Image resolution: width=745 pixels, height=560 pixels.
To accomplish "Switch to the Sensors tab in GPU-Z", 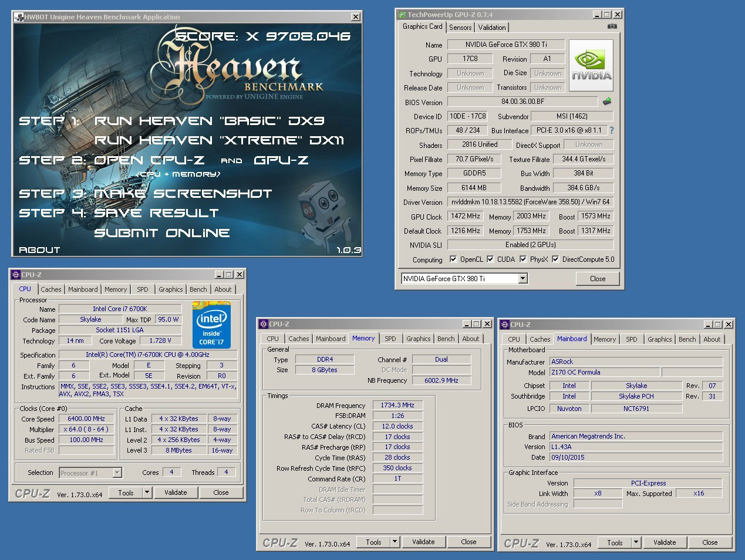I will pyautogui.click(x=460, y=27).
